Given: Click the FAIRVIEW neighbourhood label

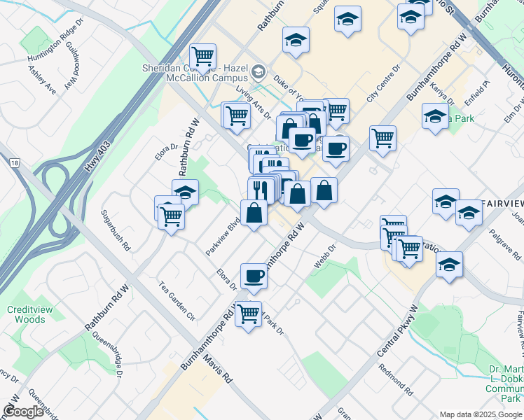Looking at the screenshot, I should pos(503,204).
